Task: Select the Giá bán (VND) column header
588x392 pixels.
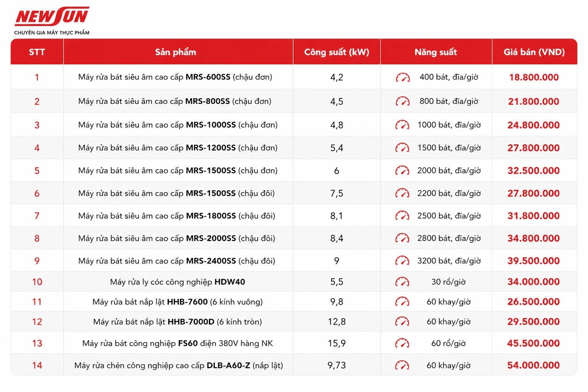Action: (534, 52)
